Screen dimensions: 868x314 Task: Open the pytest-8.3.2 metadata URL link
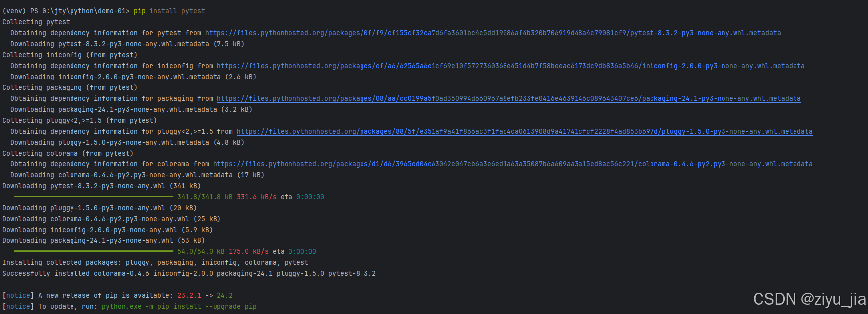(x=493, y=33)
